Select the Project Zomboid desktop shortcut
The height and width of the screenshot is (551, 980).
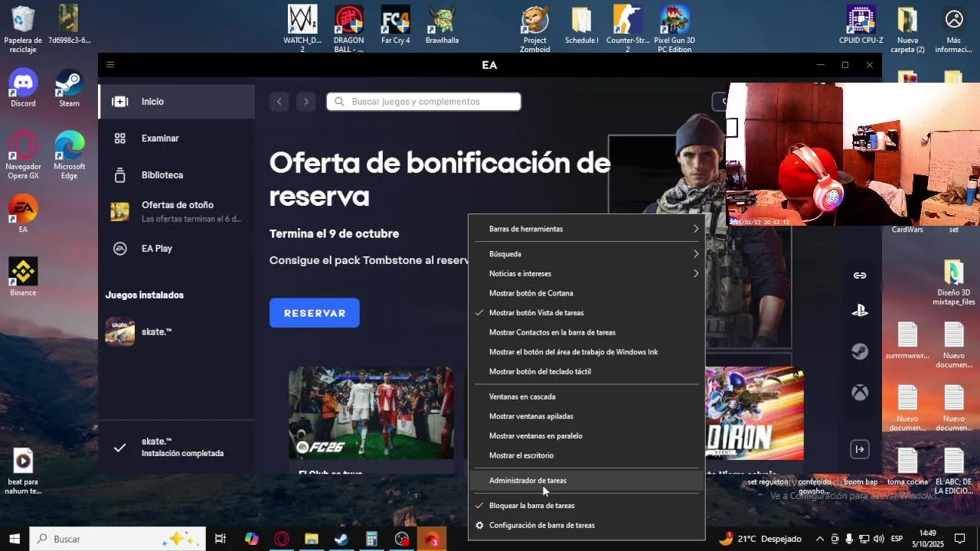pos(535,29)
